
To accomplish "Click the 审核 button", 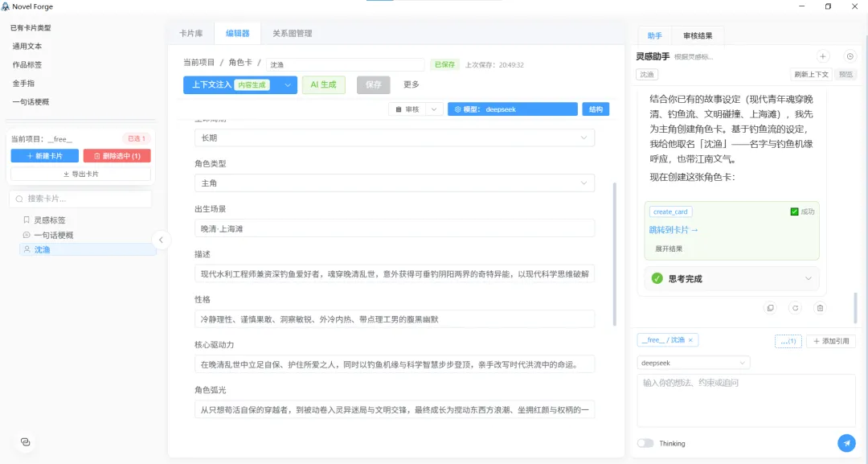I will pos(407,109).
